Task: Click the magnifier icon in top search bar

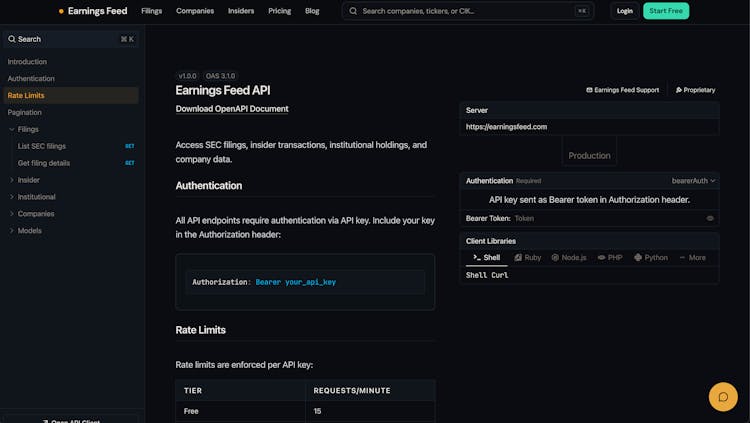Action: point(353,11)
